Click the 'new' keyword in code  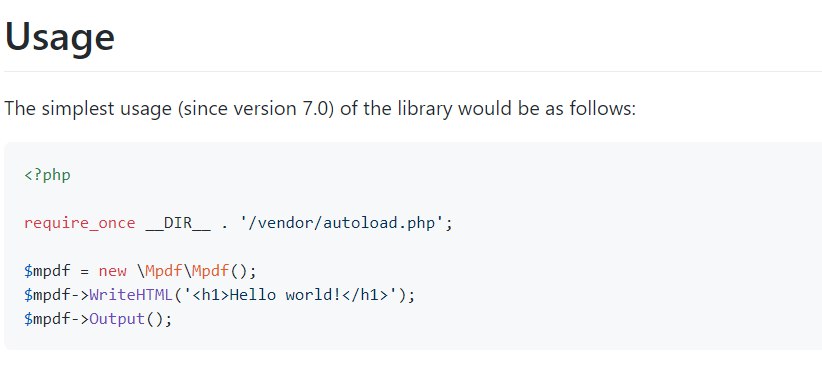point(113,271)
